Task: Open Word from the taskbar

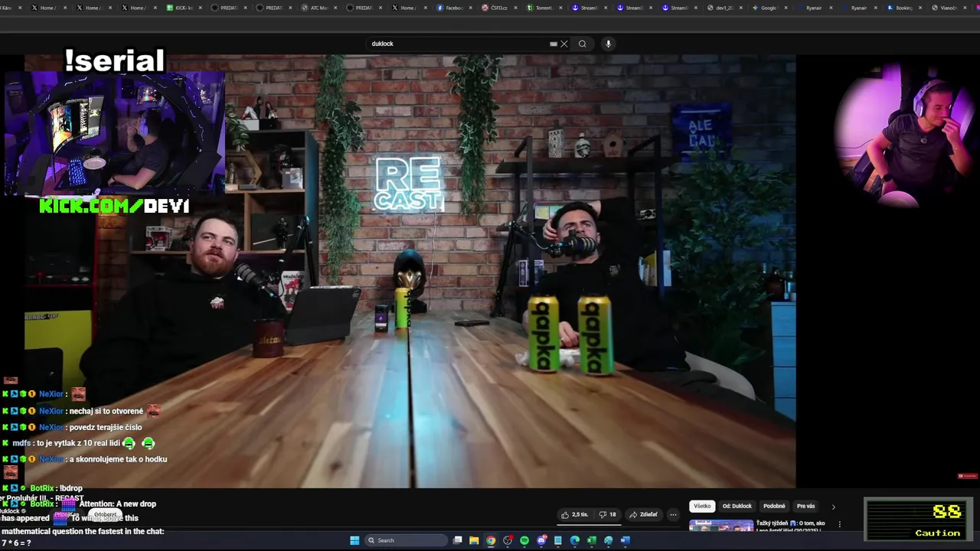Action: (x=625, y=540)
